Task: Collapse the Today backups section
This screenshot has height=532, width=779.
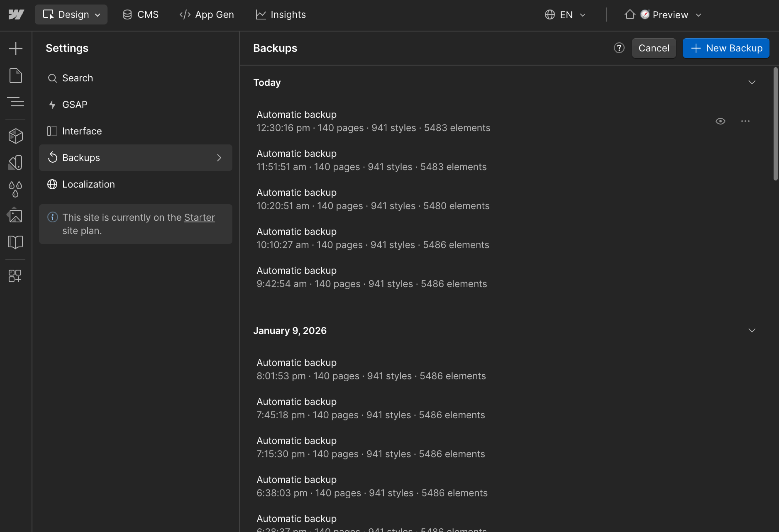Action: 752,82
